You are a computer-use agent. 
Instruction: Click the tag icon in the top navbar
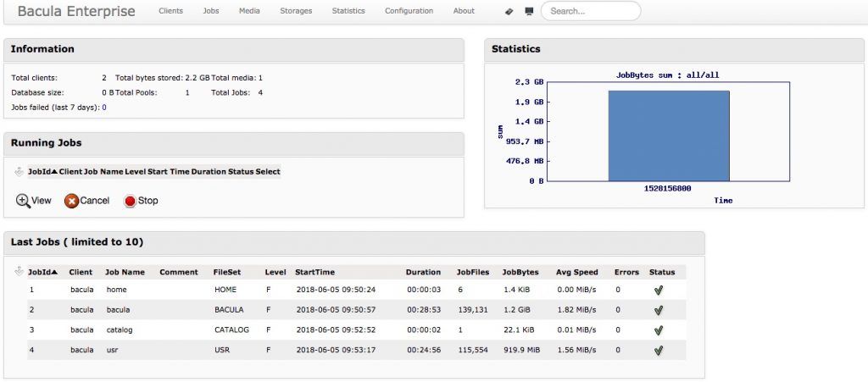pos(509,11)
